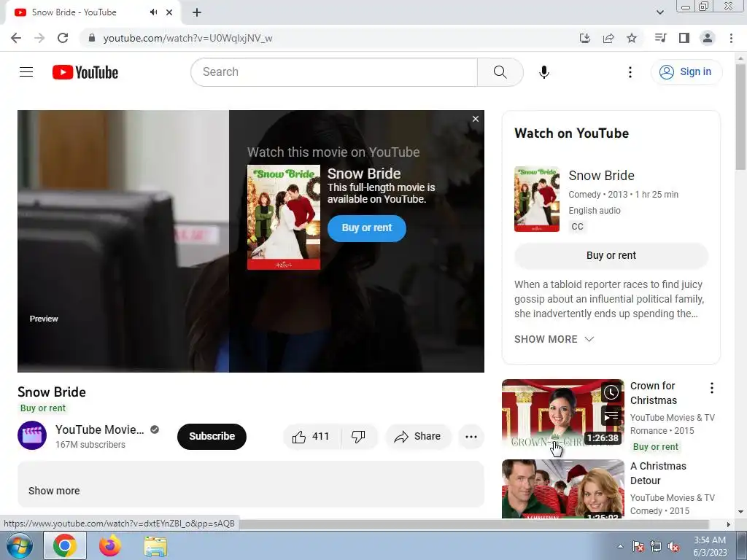Click share page icon in address bar
The width and height of the screenshot is (747, 560).
click(x=608, y=38)
